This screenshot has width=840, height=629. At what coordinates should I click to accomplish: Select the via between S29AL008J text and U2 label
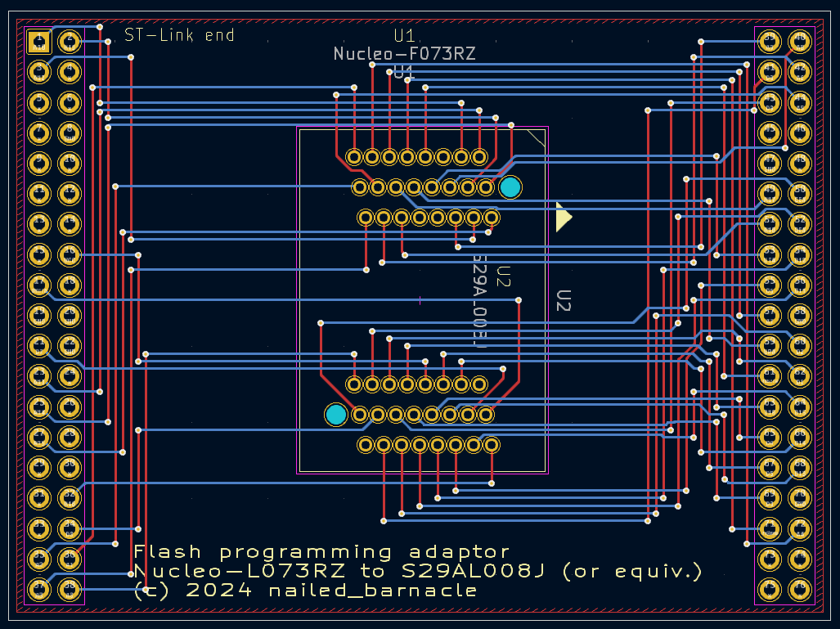[x=519, y=301]
